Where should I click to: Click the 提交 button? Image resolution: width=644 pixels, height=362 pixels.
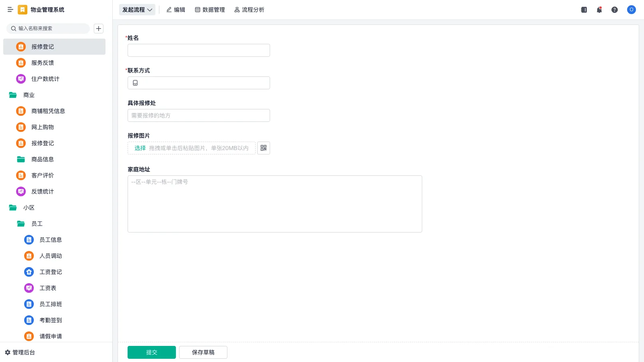[x=152, y=352]
